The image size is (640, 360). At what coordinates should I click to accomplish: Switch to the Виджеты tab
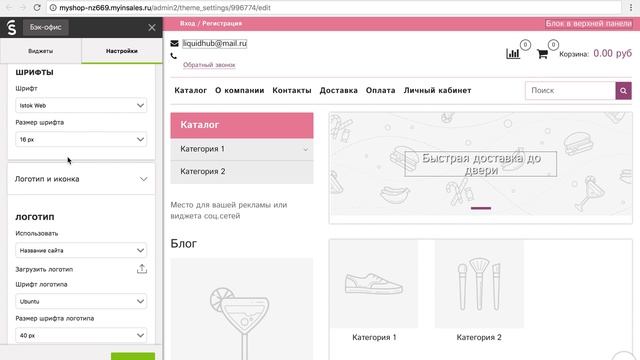40,51
